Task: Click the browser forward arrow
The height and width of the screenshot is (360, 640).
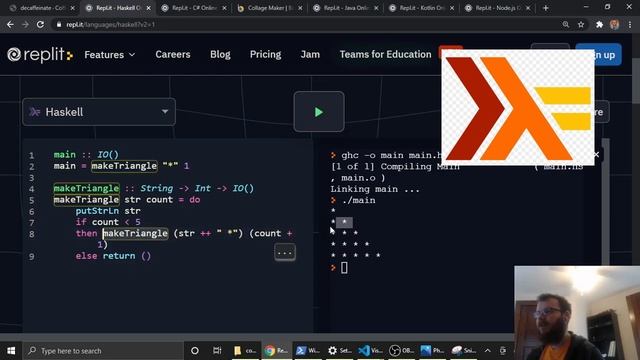Action: point(25,24)
